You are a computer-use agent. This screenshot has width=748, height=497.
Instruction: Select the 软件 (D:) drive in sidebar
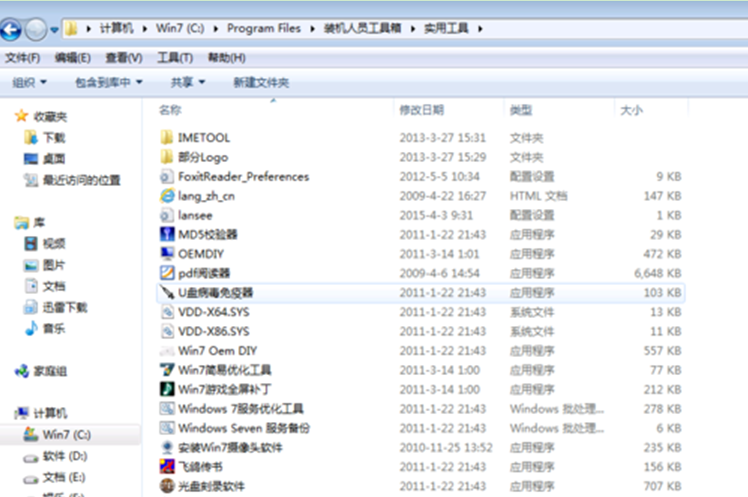pyautogui.click(x=65, y=456)
